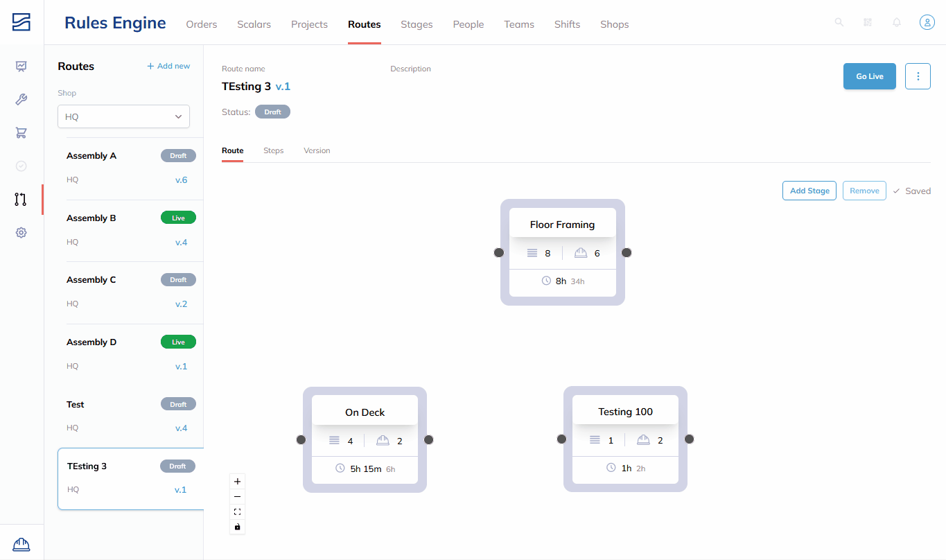Open the wrench tools icon in sidebar

(x=21, y=100)
